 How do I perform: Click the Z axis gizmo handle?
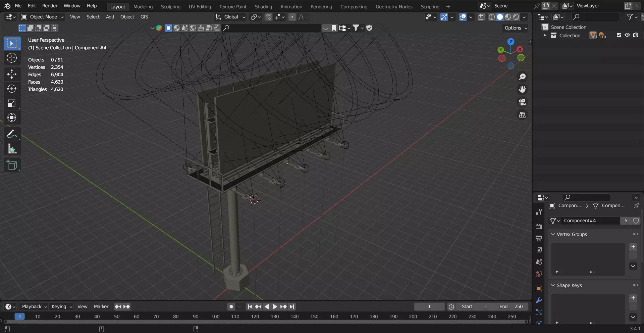(x=511, y=42)
